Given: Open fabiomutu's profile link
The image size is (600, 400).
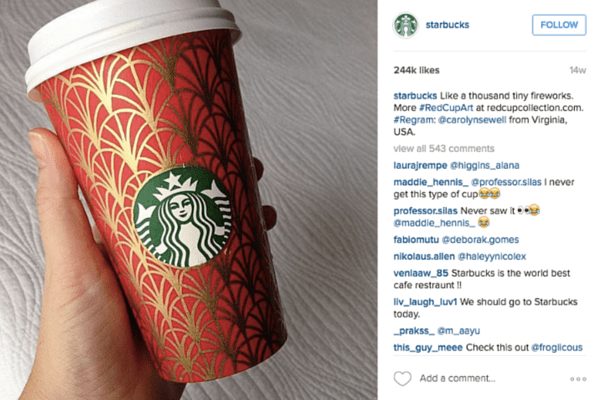Looking at the screenshot, I should tap(416, 240).
